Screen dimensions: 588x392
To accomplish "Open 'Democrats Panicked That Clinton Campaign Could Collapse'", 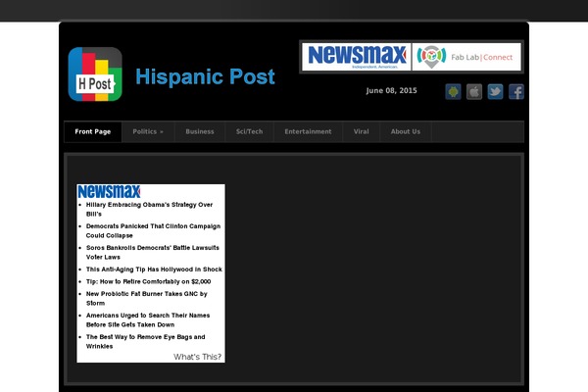I will tap(153, 230).
